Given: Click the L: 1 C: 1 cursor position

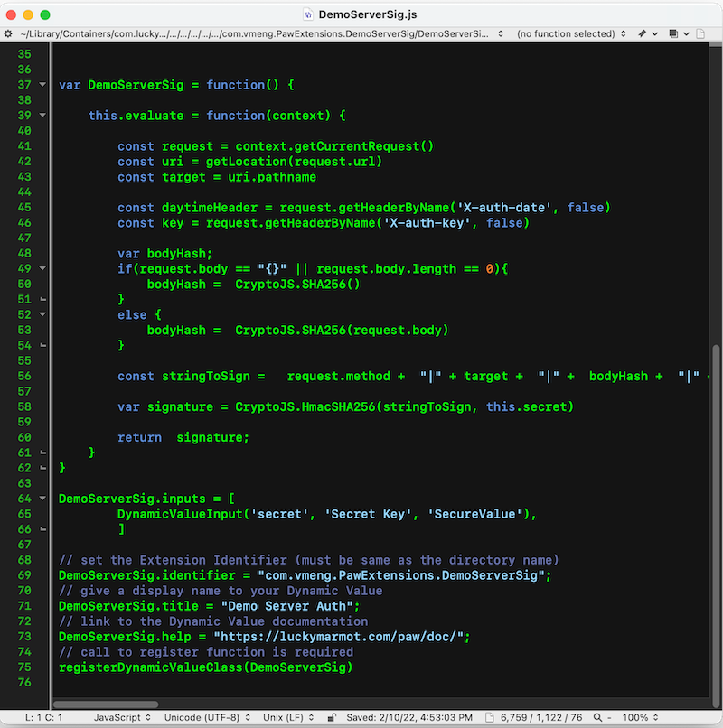Looking at the screenshot, I should [43, 717].
